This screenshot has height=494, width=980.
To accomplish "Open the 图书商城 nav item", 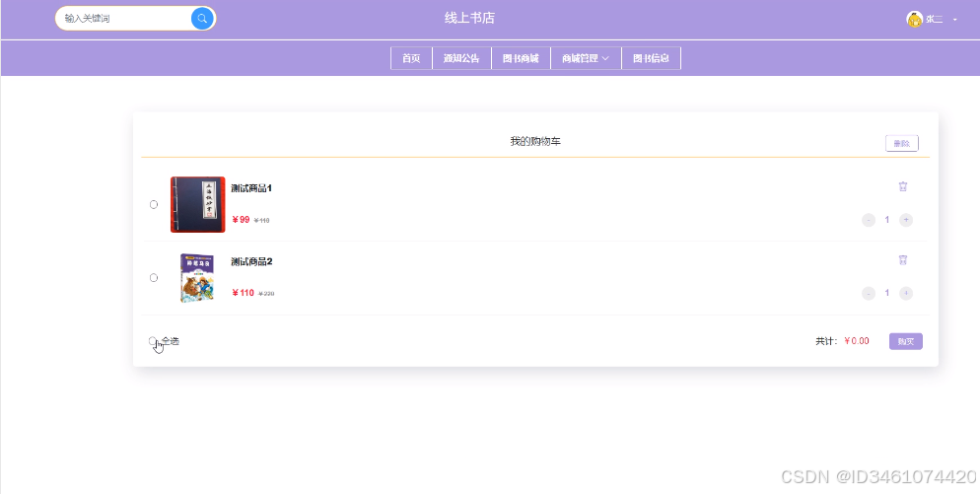I will tap(521, 59).
